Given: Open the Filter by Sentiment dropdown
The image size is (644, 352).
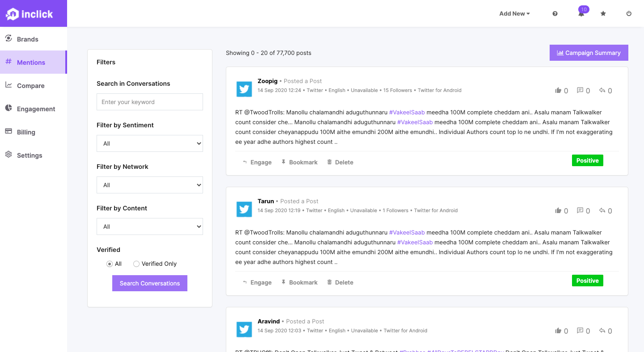Looking at the screenshot, I should pos(150,143).
